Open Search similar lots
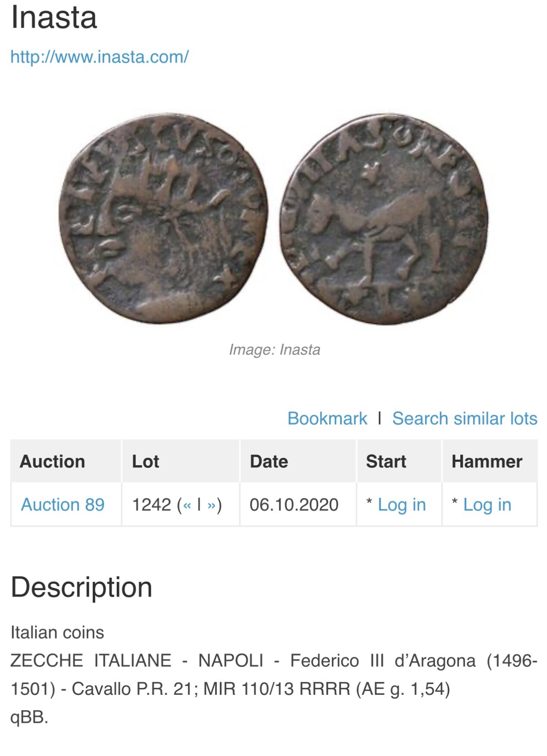The height and width of the screenshot is (756, 547). [465, 418]
